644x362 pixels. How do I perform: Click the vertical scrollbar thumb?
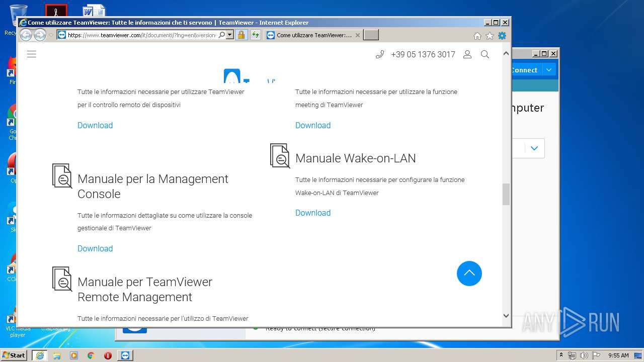(506, 194)
